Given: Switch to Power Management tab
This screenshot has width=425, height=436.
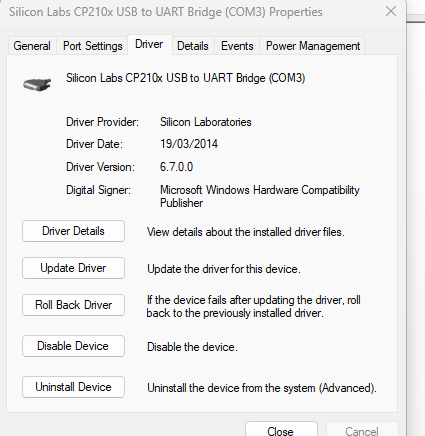Looking at the screenshot, I should click(x=313, y=46).
